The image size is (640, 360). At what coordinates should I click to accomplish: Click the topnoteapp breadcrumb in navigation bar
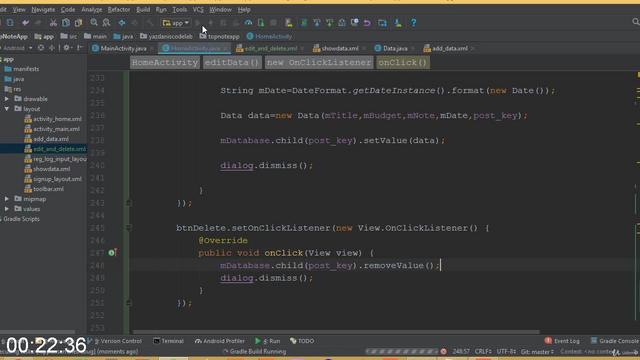pyautogui.click(x=220, y=36)
